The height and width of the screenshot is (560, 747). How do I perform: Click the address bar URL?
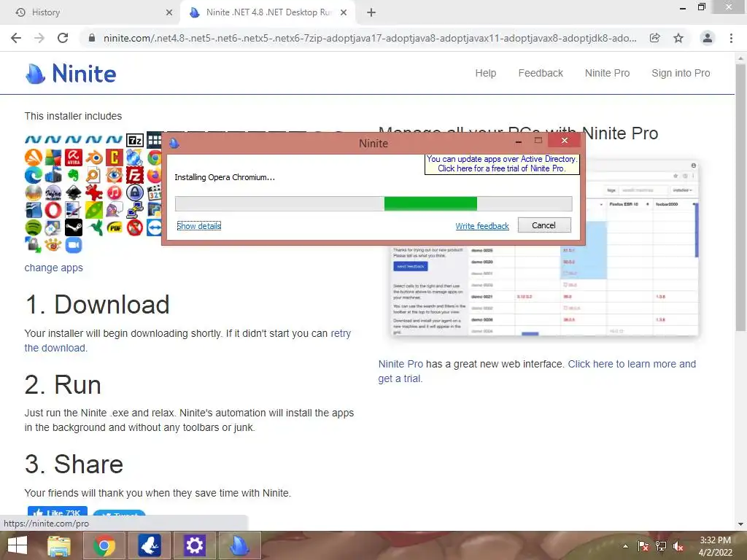370,38
